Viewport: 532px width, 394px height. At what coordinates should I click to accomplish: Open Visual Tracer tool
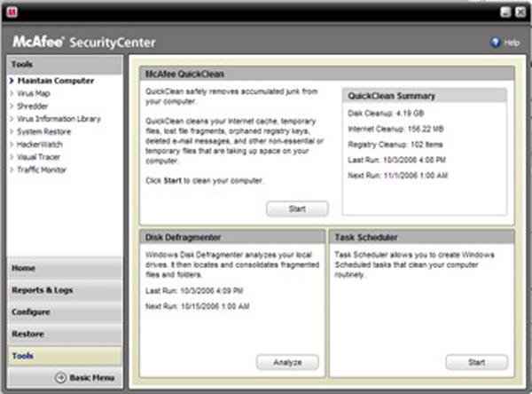pos(39,157)
